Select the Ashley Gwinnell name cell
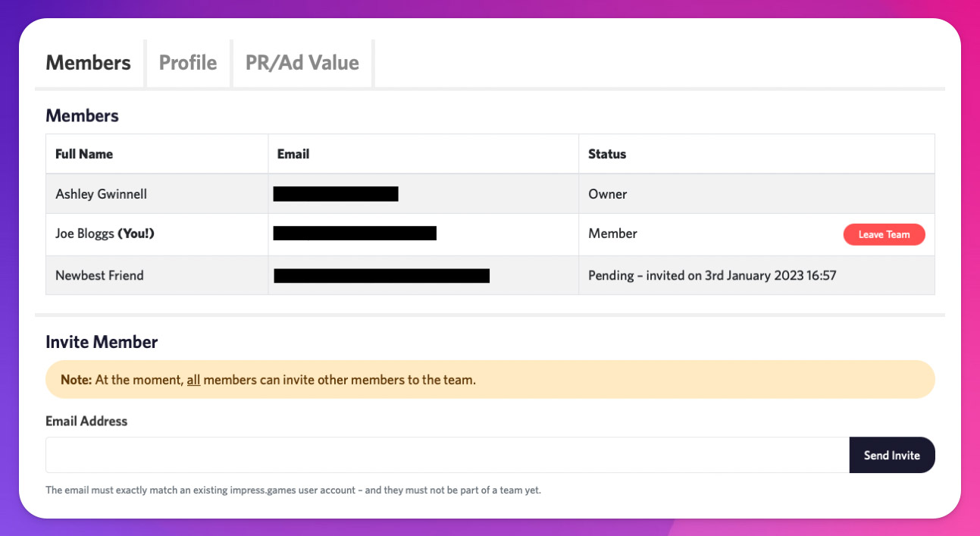 tap(102, 194)
